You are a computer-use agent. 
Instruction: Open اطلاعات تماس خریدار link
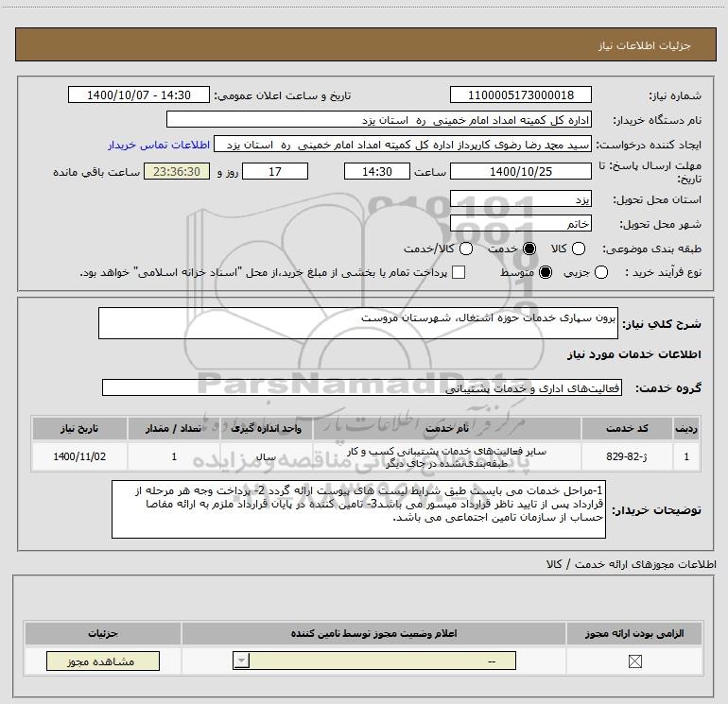tap(159, 145)
